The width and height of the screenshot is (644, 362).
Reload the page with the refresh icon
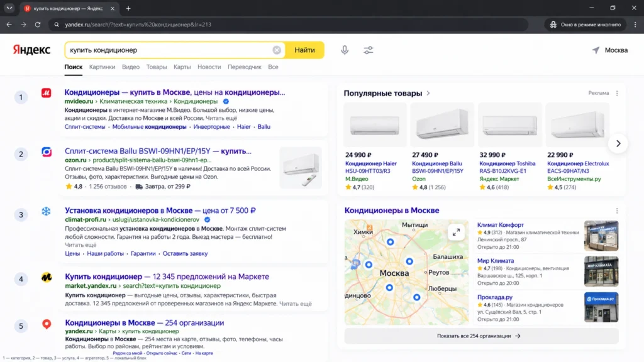pyautogui.click(x=38, y=25)
